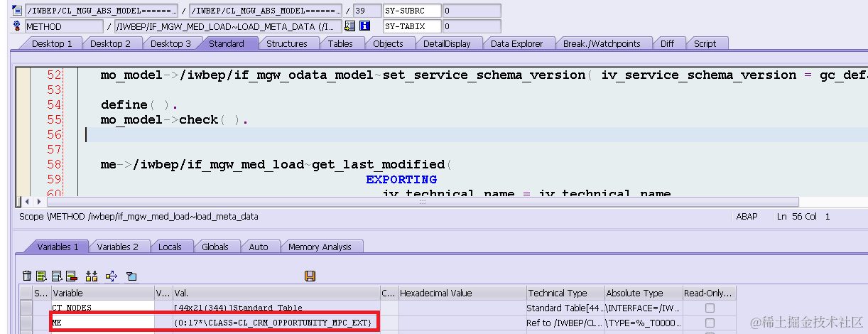Click the orange save icon above the Val. column
This screenshot has width=868, height=334.
tap(310, 276)
